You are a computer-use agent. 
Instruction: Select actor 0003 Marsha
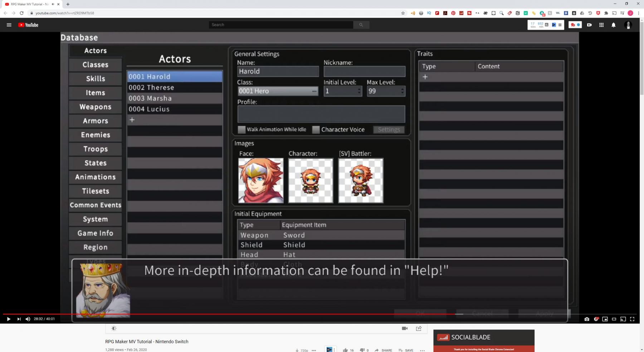click(x=175, y=98)
